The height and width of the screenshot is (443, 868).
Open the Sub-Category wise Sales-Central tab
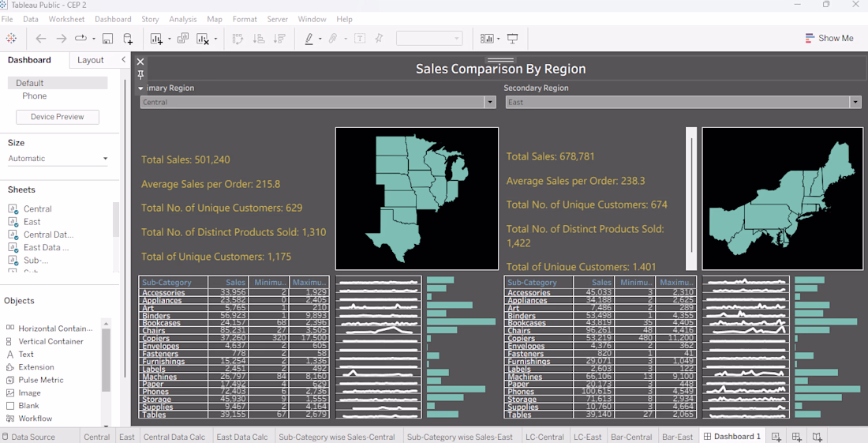click(337, 437)
